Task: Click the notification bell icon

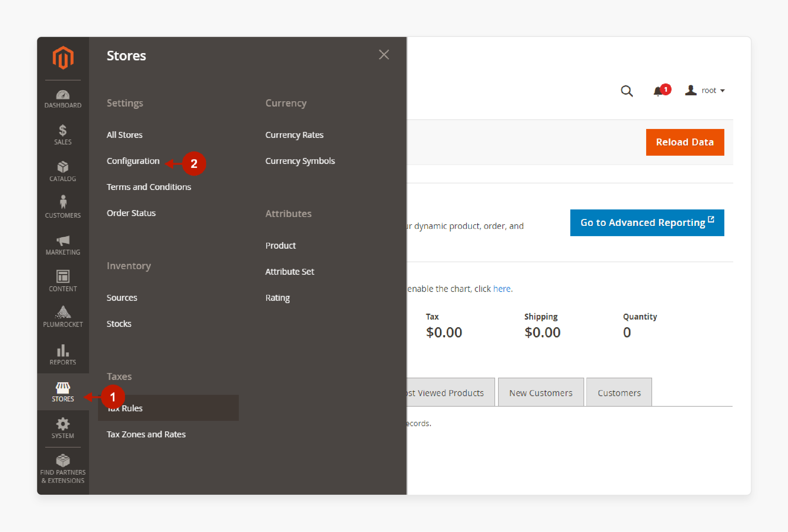Action: tap(658, 91)
